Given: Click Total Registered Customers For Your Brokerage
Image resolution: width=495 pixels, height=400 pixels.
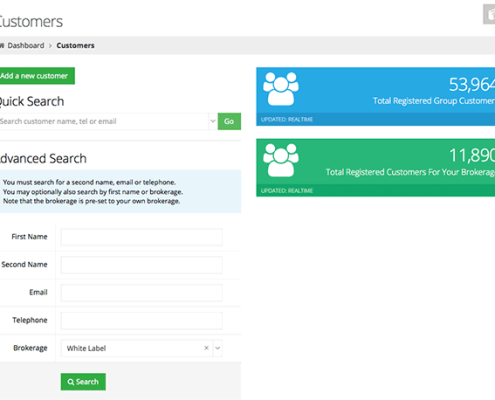Looking at the screenshot, I should tap(410, 172).
